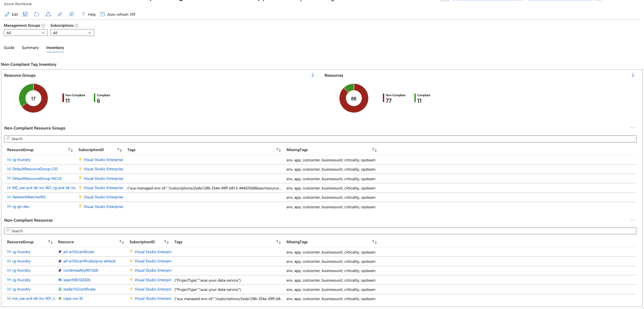
Task: Click Auto refresh: Off
Action: [x=118, y=14]
